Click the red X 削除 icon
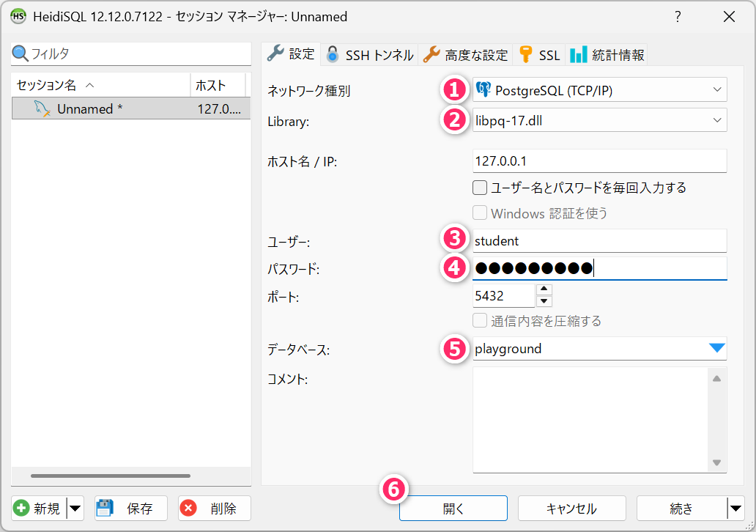This screenshot has width=756, height=532. 189,509
